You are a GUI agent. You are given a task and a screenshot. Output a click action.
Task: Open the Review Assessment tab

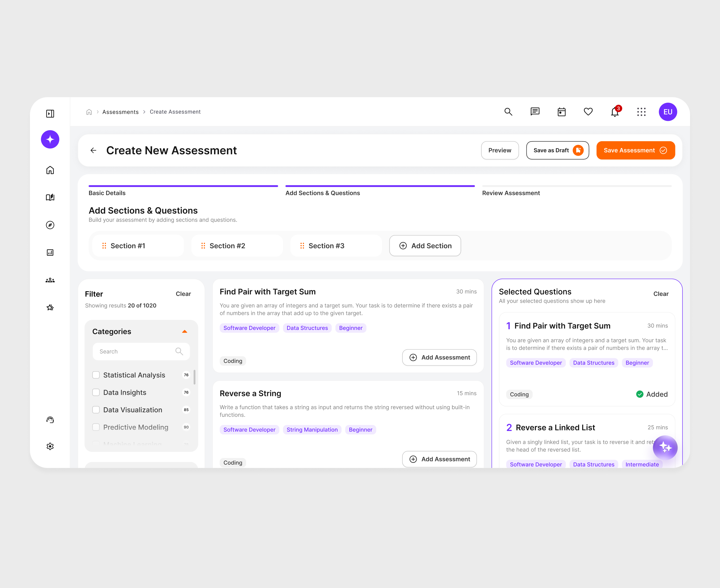point(511,193)
